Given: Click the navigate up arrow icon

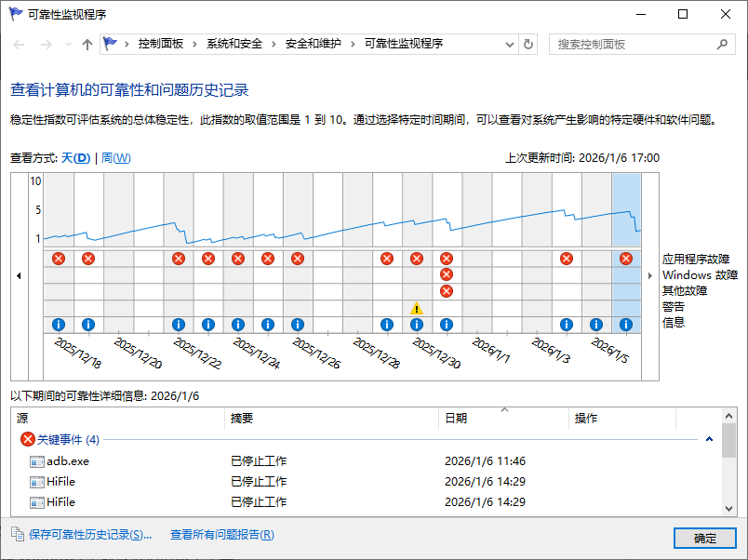Looking at the screenshot, I should tap(87, 44).
